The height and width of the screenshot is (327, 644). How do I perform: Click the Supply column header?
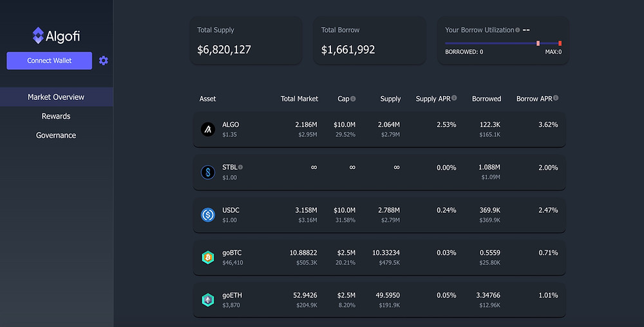[x=390, y=99]
